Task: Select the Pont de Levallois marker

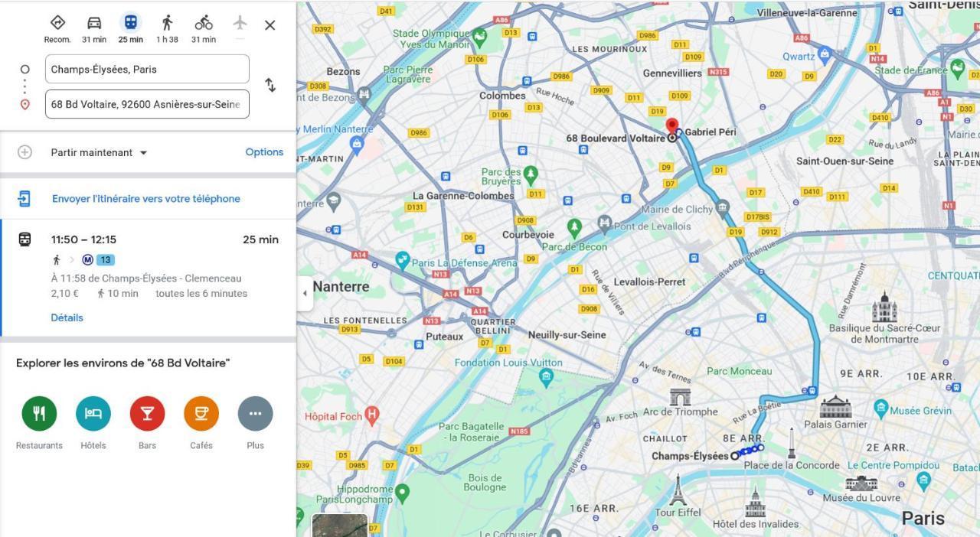Action: (605, 224)
